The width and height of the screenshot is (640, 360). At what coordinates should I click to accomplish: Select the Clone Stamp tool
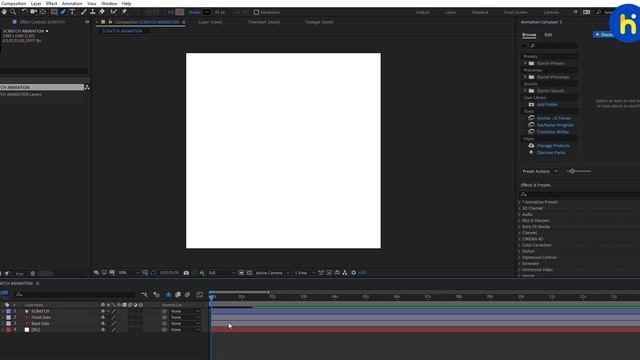tap(93, 12)
